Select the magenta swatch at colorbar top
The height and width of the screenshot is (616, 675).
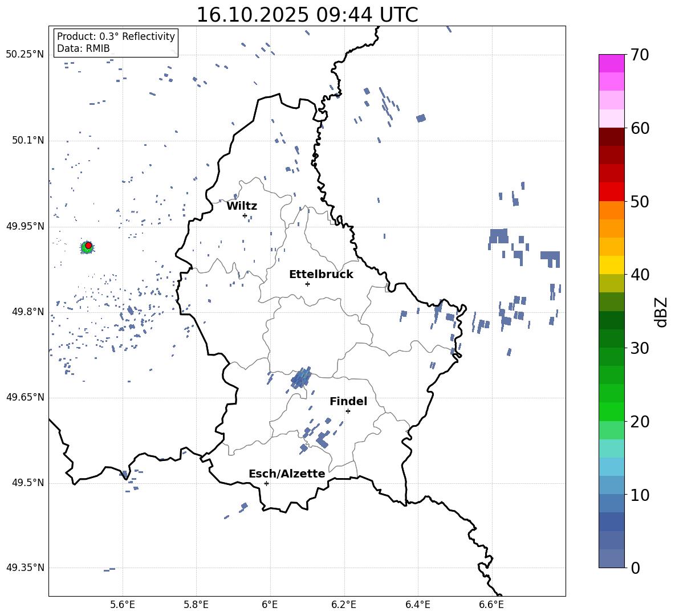(611, 64)
